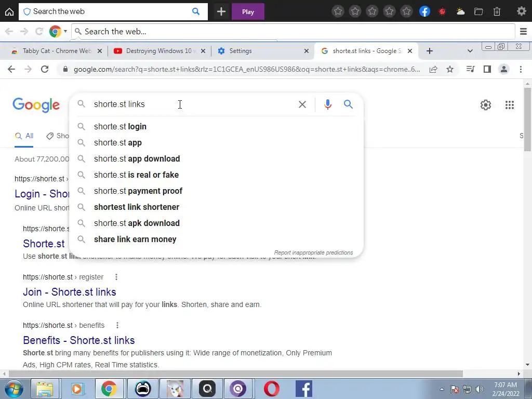532x399 pixels.
Task: Click the Chrome URL address bar
Action: point(246,69)
